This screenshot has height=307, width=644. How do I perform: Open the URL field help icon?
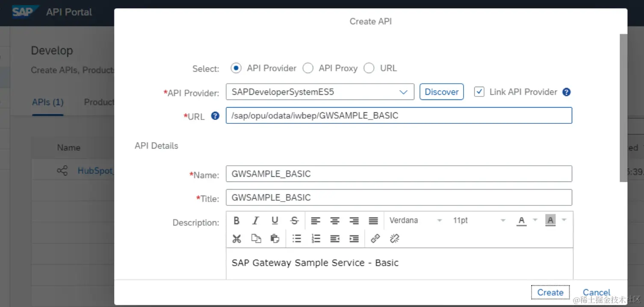point(216,116)
